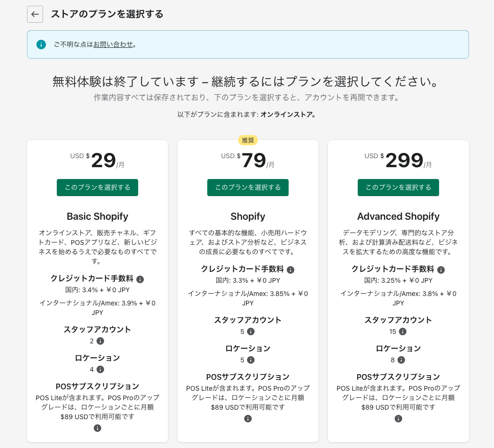
Task: Open the お問い合わせ contact link
Action: [113, 45]
